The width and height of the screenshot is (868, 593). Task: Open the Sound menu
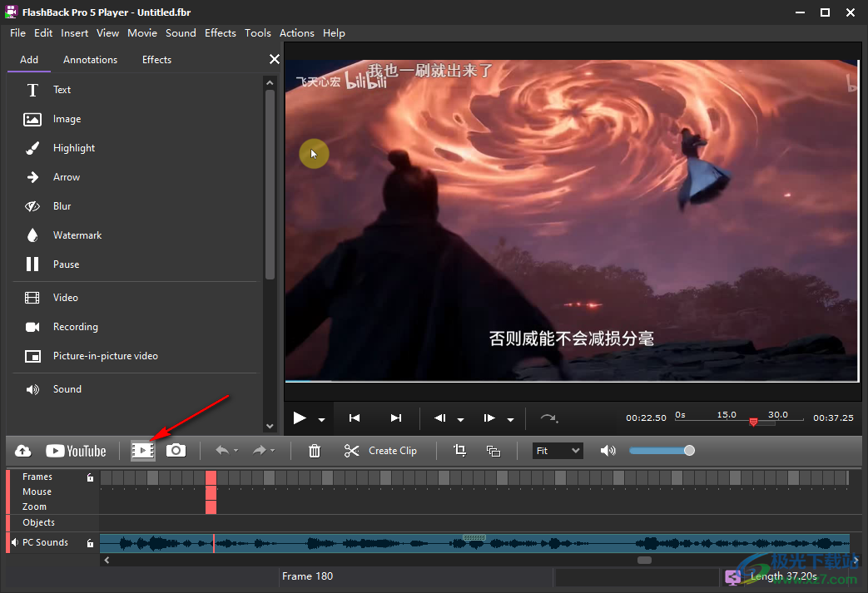coord(181,33)
